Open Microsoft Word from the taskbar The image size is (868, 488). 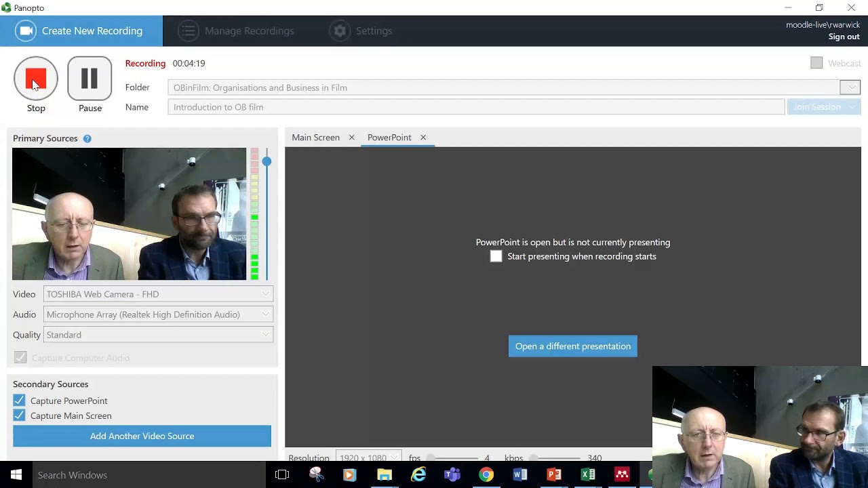click(520, 475)
